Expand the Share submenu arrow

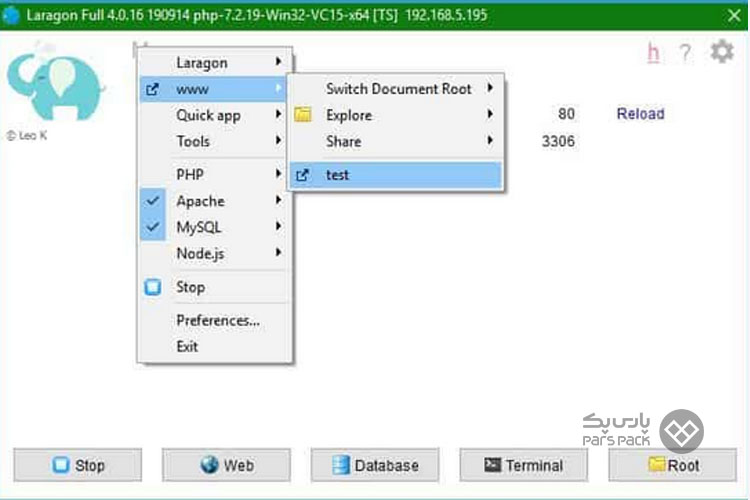pos(490,141)
